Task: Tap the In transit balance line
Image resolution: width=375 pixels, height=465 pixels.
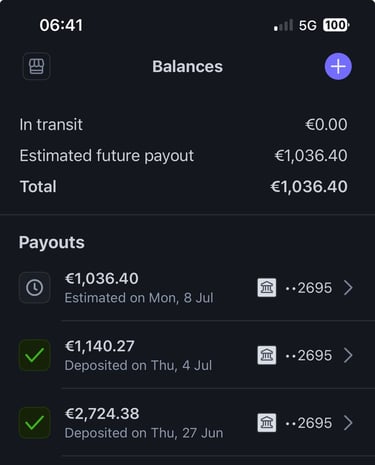Action: [x=183, y=125]
